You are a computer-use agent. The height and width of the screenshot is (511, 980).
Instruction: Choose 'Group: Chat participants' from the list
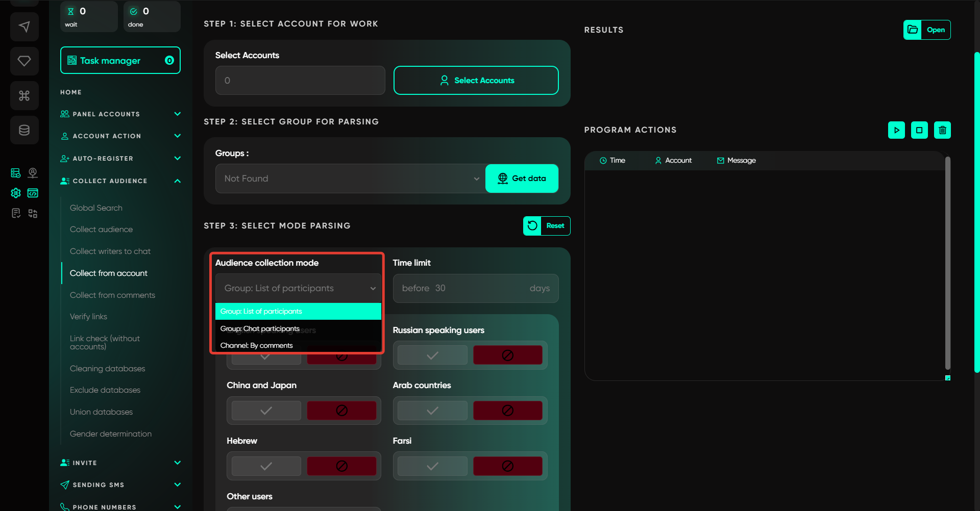coord(260,329)
